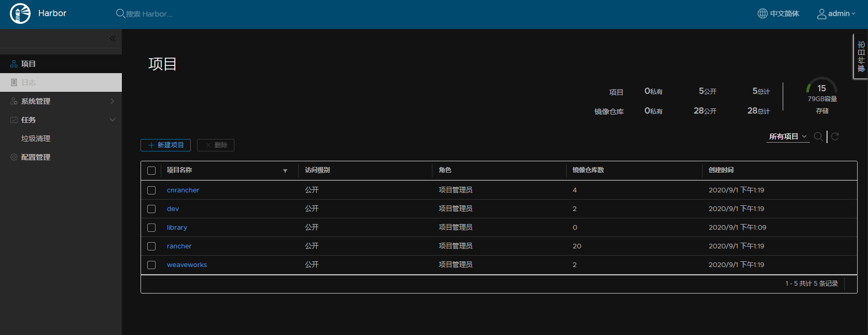This screenshot has height=335, width=868.
Task: Toggle the select-all projects checkbox
Action: click(151, 171)
